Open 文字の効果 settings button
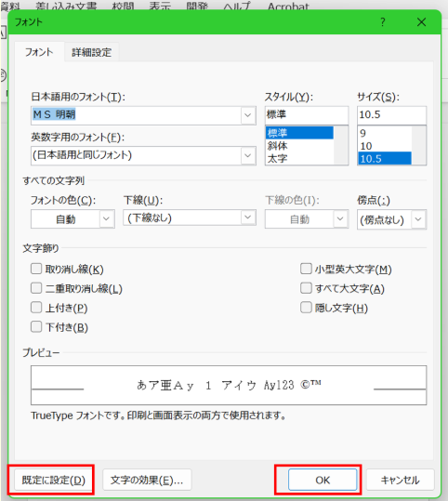Viewport: 448px width, 501px height. point(147,480)
